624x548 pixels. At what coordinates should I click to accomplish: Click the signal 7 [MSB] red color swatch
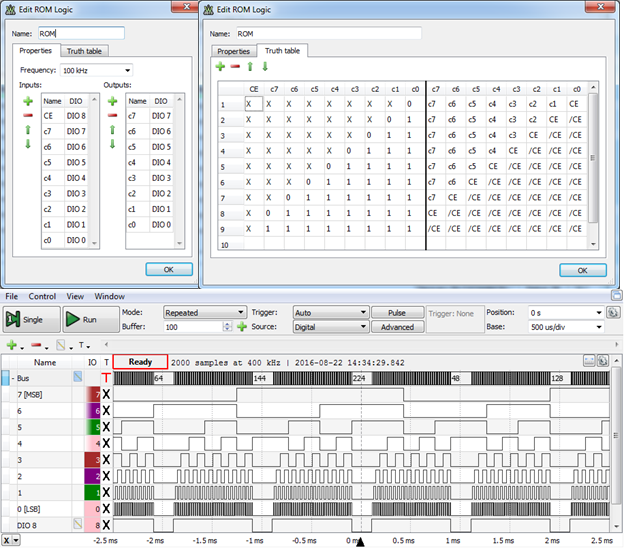(93, 394)
